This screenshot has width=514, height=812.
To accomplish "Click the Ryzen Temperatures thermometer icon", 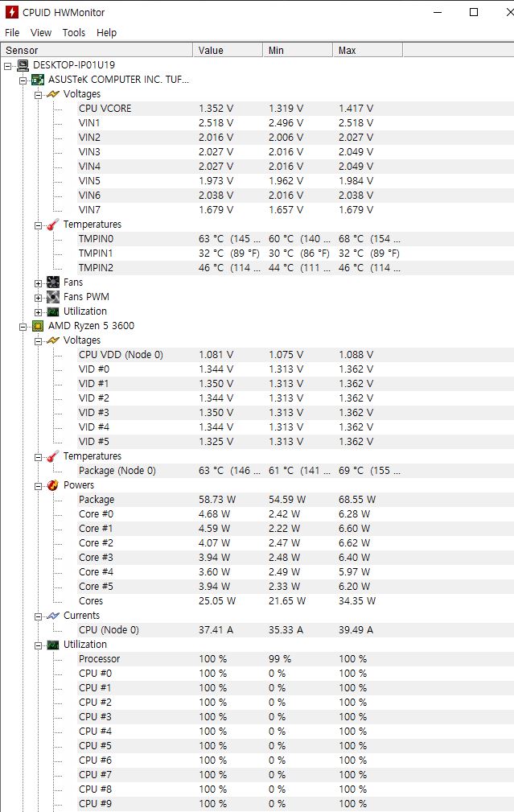I will pyautogui.click(x=53, y=456).
